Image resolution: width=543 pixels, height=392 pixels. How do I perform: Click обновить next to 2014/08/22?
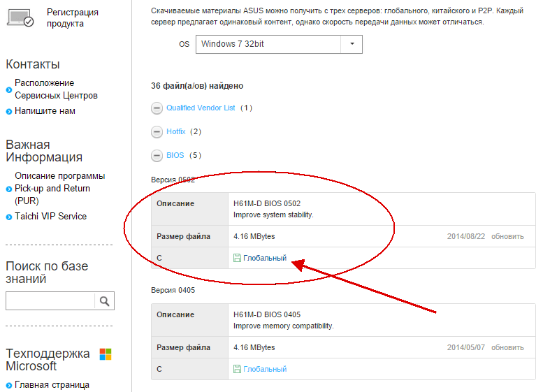tap(507, 236)
